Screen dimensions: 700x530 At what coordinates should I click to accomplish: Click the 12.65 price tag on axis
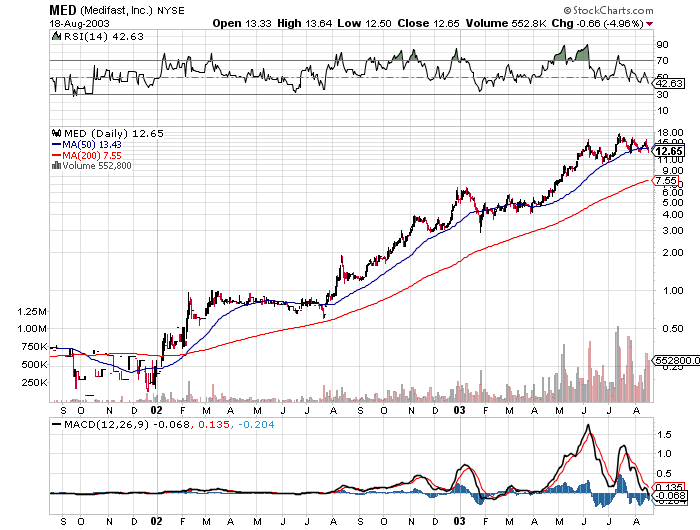pos(669,151)
